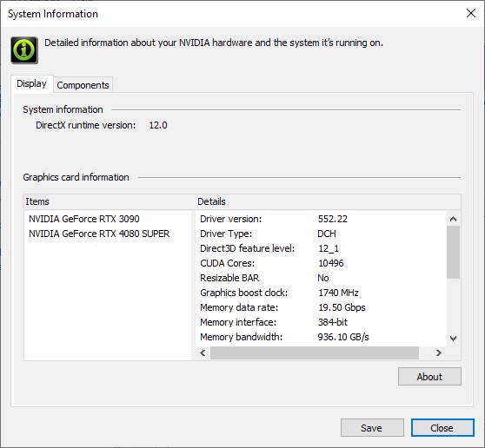Select NVIDIA GeForce RTX 4080 SUPER item

click(x=99, y=234)
